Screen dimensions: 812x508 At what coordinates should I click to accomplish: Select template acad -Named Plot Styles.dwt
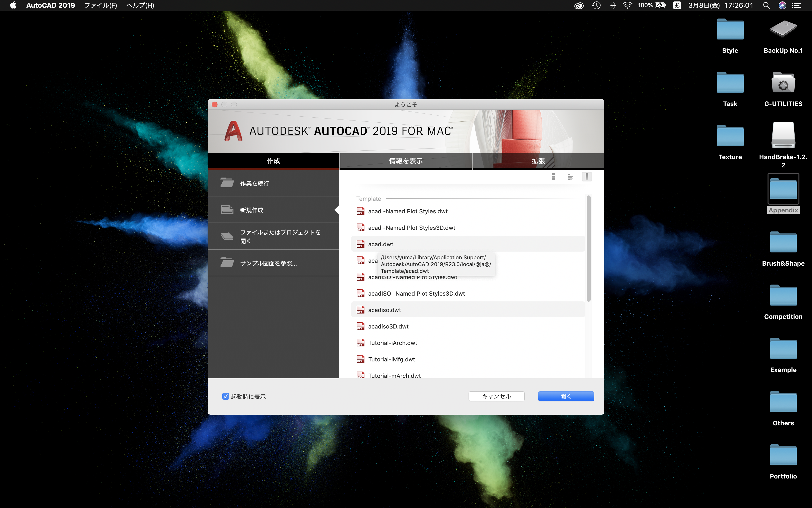click(x=468, y=211)
